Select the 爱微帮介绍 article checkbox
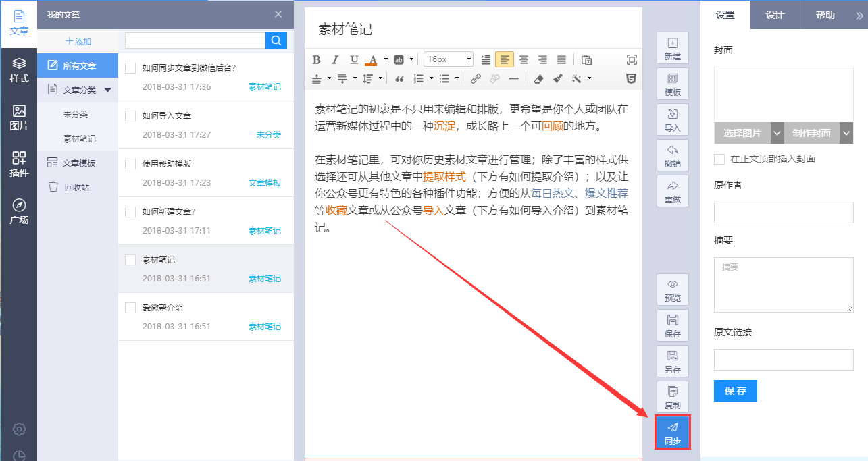 [x=131, y=308]
